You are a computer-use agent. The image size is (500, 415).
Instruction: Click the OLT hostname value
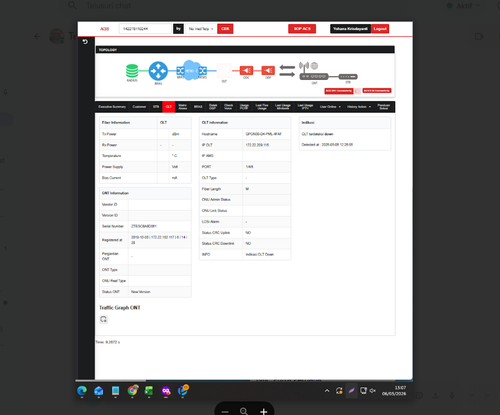click(x=264, y=134)
